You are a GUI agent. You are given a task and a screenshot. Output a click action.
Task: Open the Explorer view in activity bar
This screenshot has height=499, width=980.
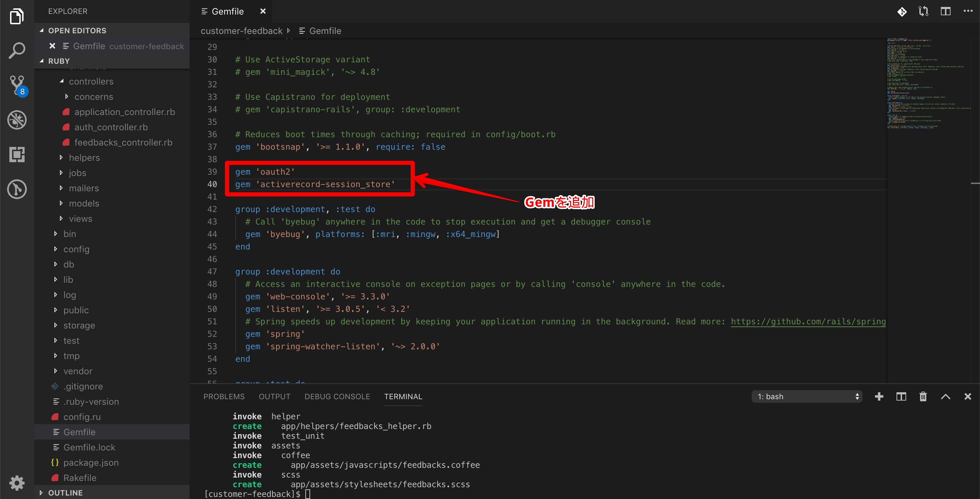(x=17, y=16)
